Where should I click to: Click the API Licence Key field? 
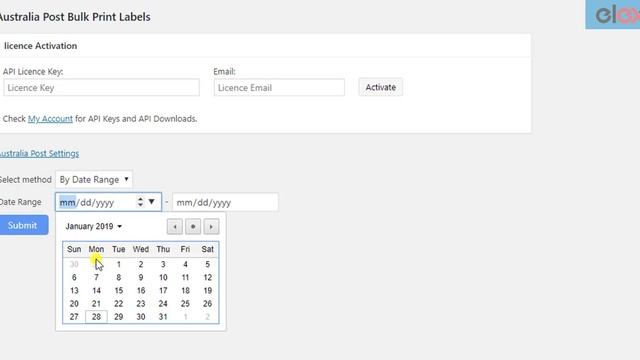click(x=102, y=88)
